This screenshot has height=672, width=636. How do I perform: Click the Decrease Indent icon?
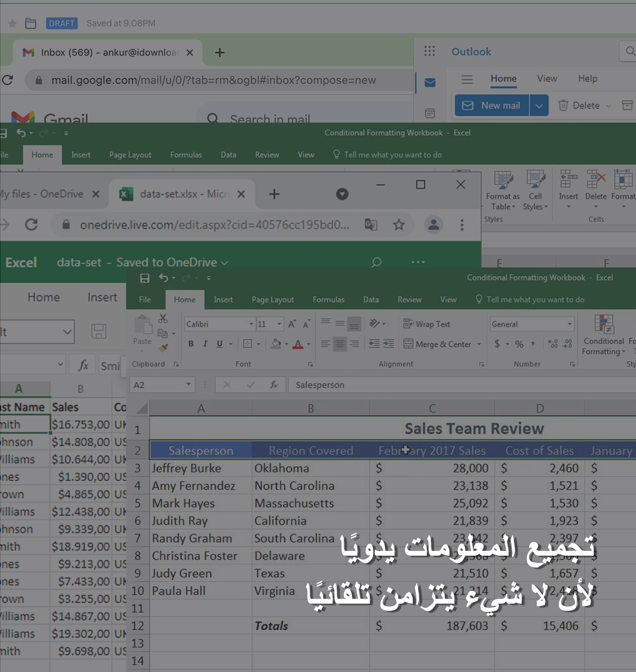(374, 344)
